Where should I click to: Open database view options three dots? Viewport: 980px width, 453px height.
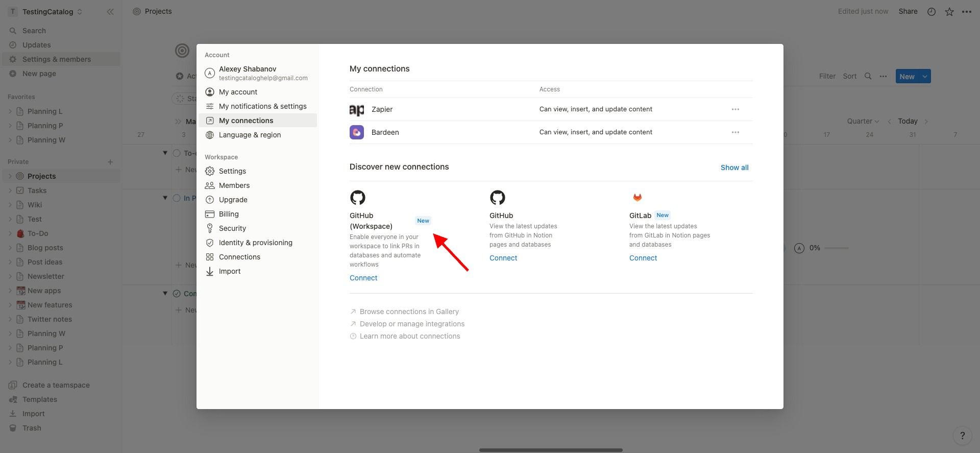883,76
